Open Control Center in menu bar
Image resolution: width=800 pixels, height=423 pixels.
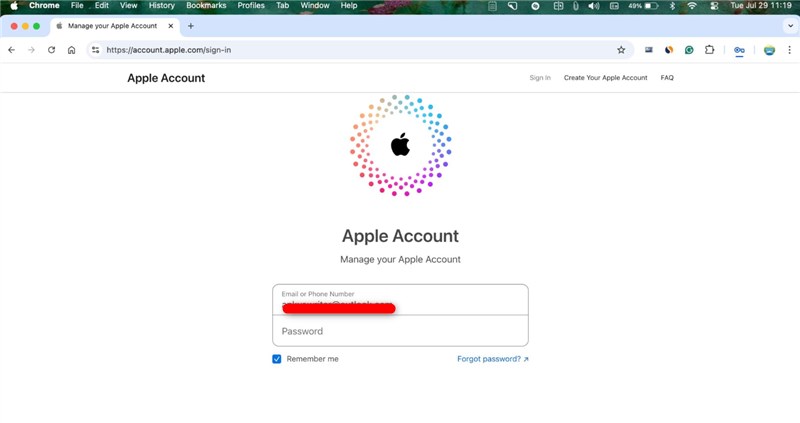(x=714, y=6)
